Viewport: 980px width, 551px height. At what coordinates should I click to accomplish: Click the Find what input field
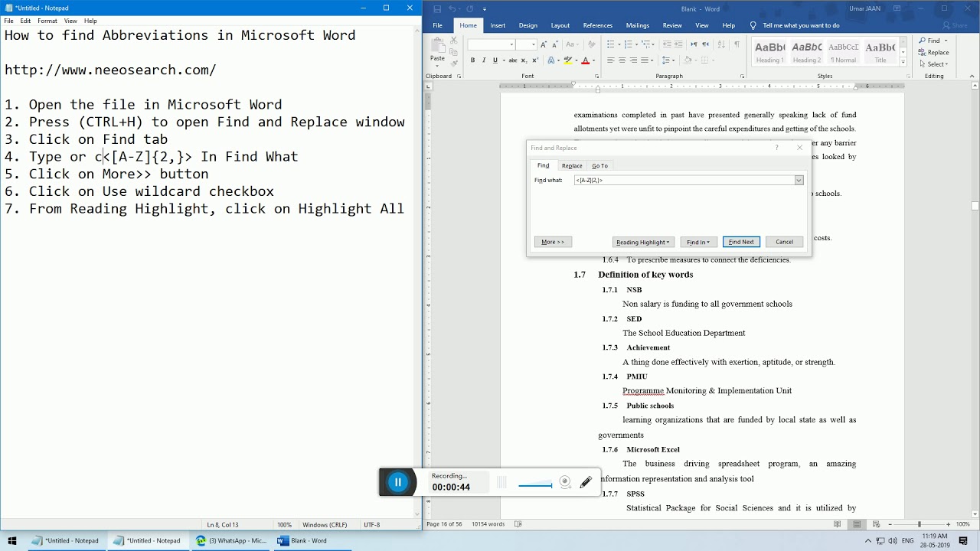point(684,180)
